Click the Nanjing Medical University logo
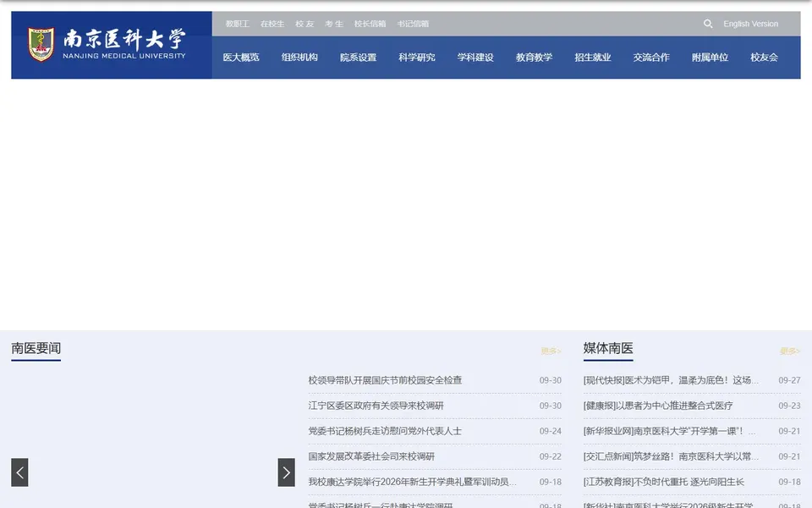This screenshot has height=508, width=812. [107, 45]
